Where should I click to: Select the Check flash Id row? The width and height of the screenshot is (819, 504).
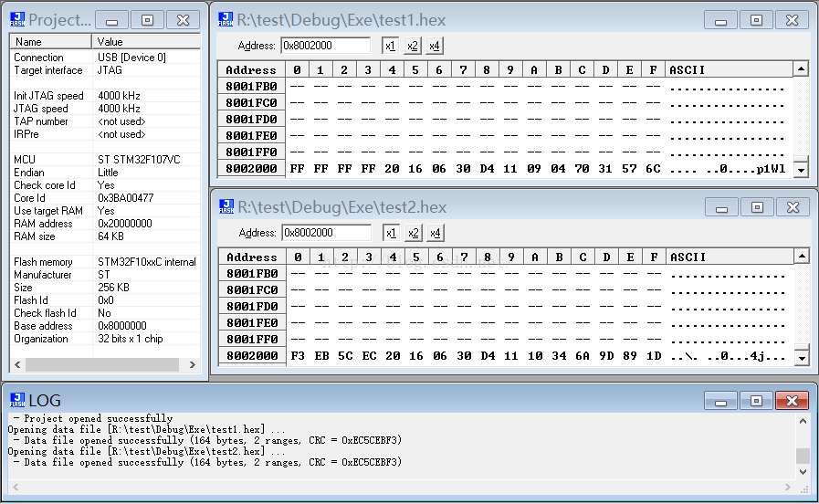[x=105, y=313]
